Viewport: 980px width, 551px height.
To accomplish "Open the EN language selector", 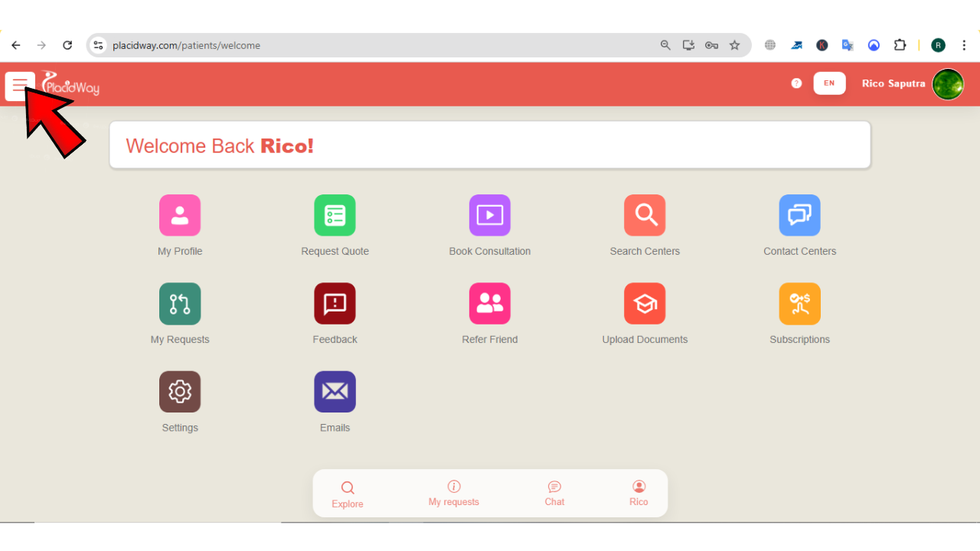I will click(x=829, y=83).
